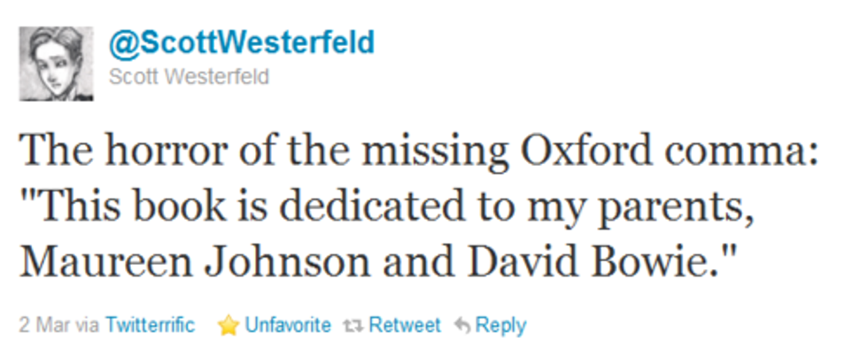Click the yellow favorite star icon
Screen dimensions: 868x358
[229, 325]
